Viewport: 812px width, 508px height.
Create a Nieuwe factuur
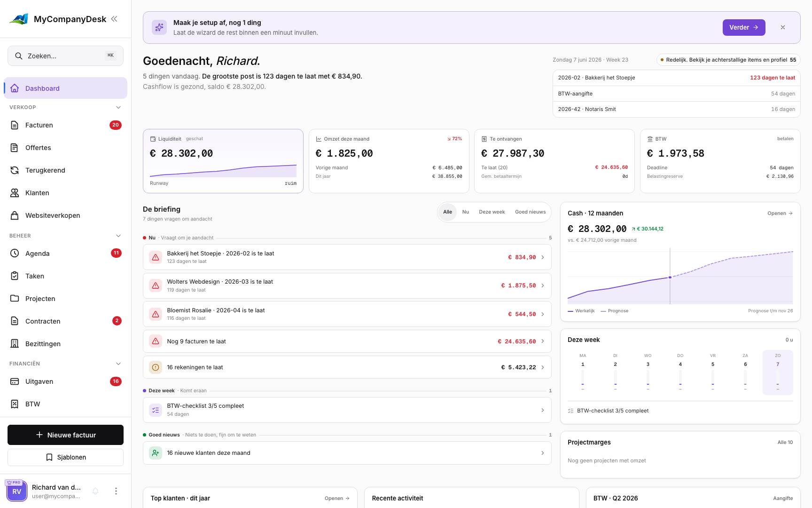point(65,435)
